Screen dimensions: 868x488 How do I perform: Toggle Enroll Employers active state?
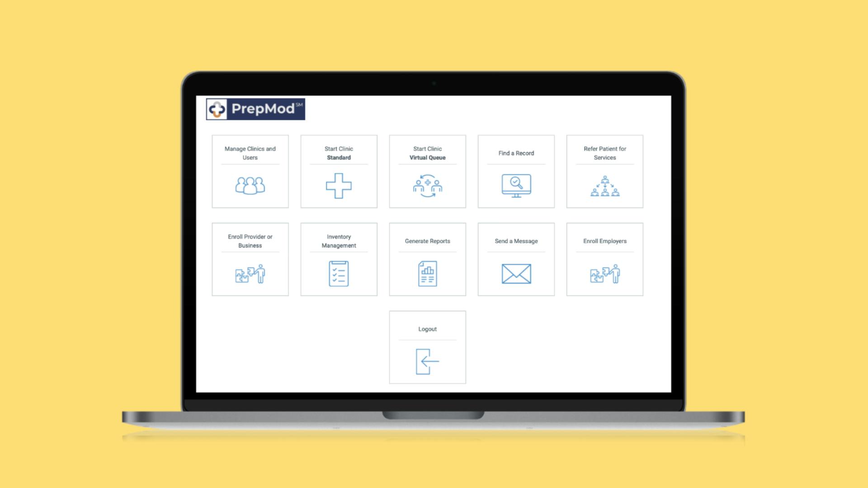604,258
